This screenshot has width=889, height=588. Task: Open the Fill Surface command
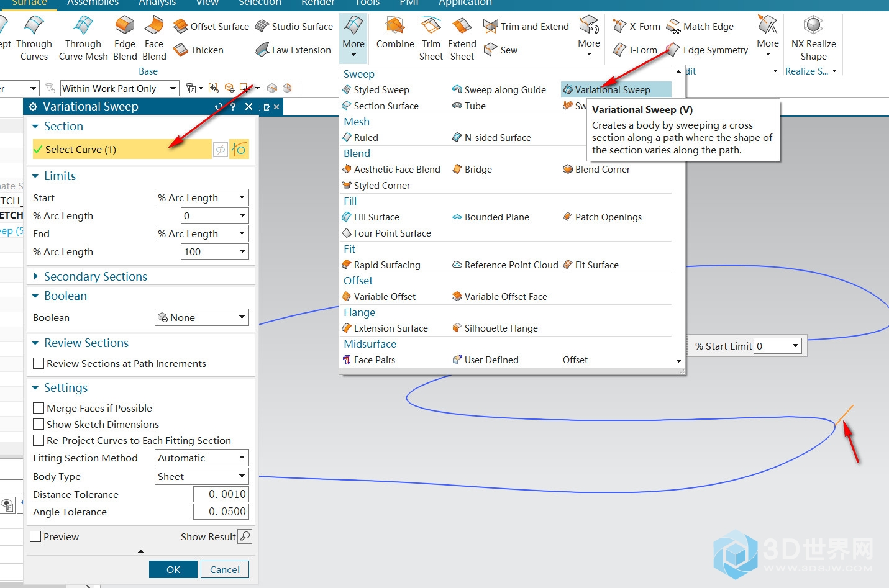pyautogui.click(x=371, y=217)
